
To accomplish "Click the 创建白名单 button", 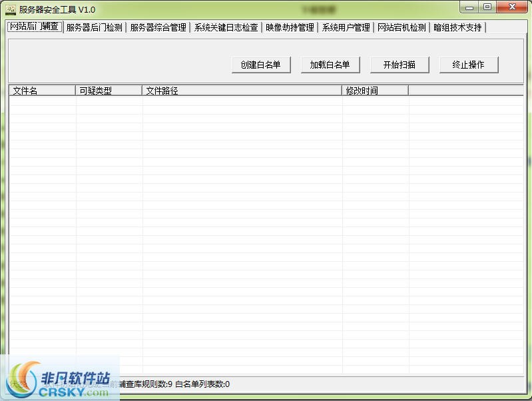I will (261, 65).
